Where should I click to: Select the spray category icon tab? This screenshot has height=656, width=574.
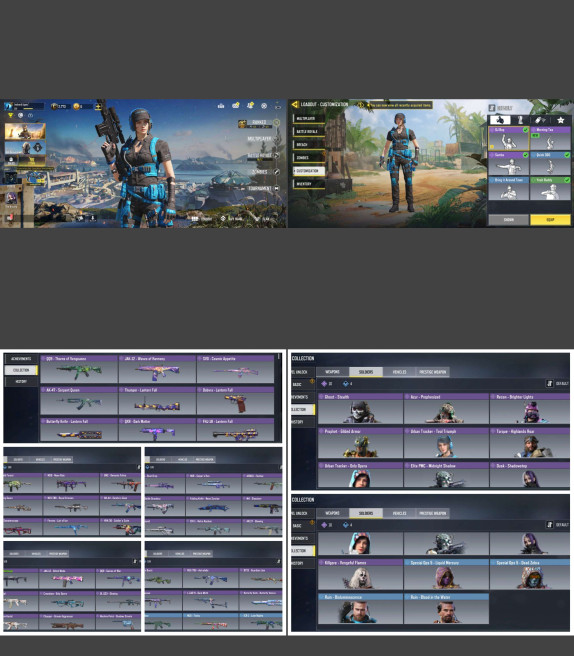(540, 120)
